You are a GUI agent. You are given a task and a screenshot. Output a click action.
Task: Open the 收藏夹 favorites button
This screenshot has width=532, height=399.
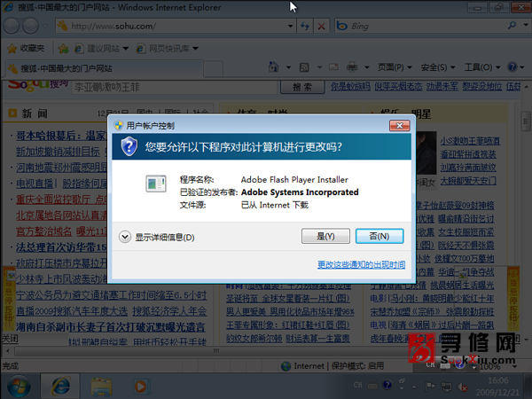coord(26,49)
